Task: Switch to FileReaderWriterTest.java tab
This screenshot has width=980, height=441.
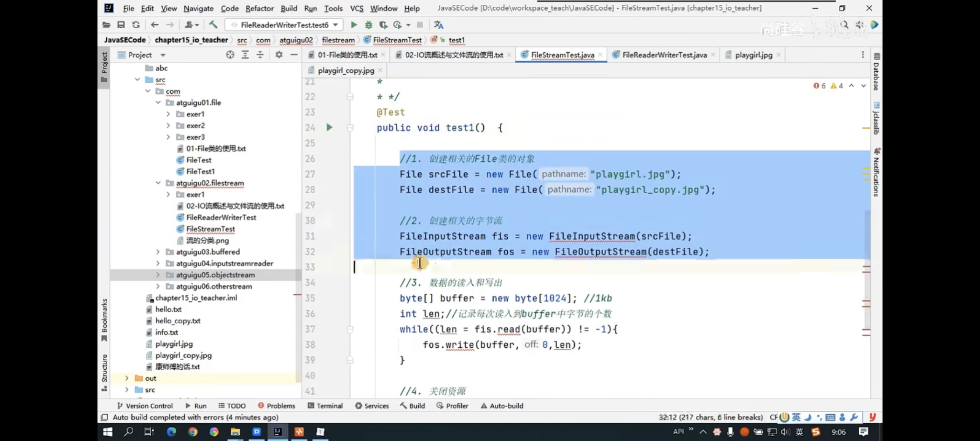Action: click(664, 55)
